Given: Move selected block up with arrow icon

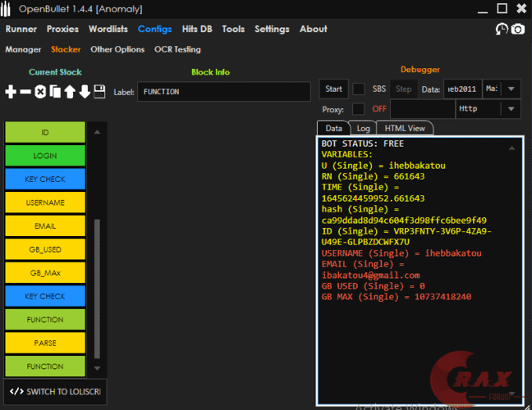Looking at the screenshot, I should 70,91.
